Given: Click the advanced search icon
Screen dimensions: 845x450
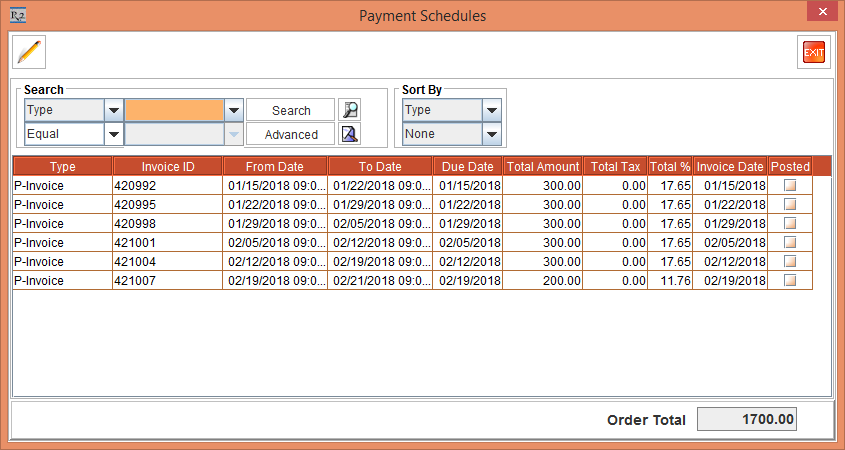Looking at the screenshot, I should pos(349,134).
